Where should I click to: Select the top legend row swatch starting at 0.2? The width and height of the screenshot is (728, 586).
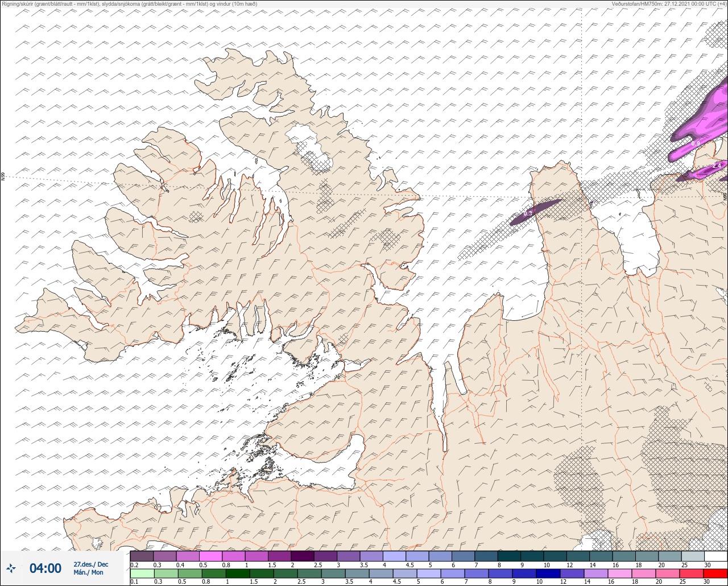coord(142,556)
